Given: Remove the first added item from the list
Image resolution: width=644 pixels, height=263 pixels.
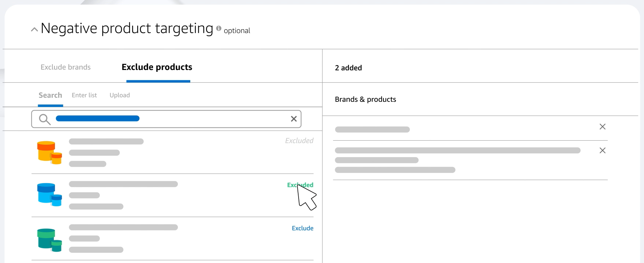Looking at the screenshot, I should click(x=603, y=127).
